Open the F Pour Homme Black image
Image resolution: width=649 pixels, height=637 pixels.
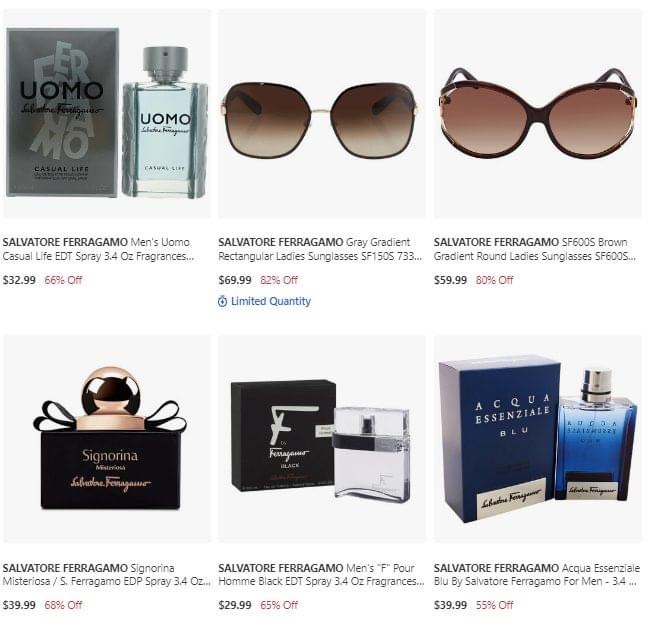coord(322,439)
